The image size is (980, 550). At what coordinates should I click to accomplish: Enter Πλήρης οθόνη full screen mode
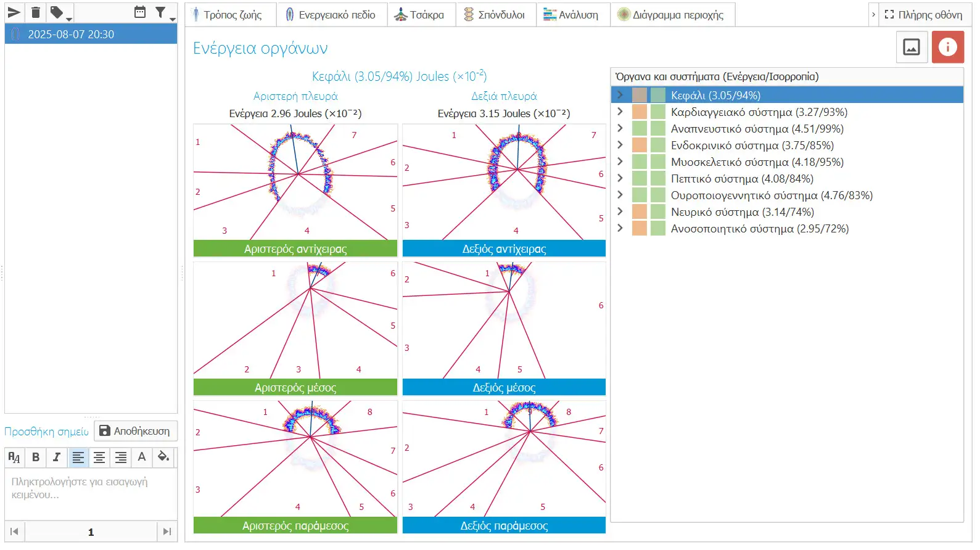pos(924,15)
